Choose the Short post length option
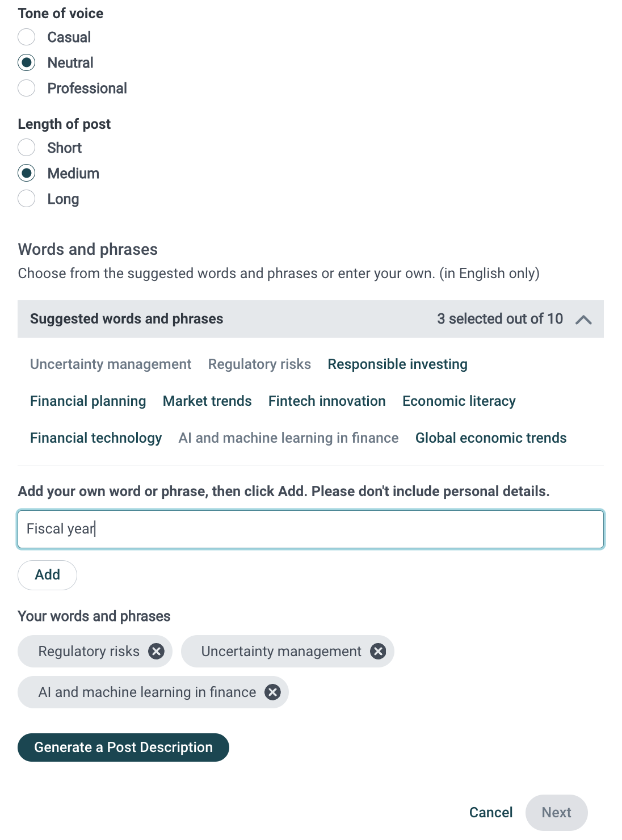This screenshot has height=840, width=622. point(27,148)
